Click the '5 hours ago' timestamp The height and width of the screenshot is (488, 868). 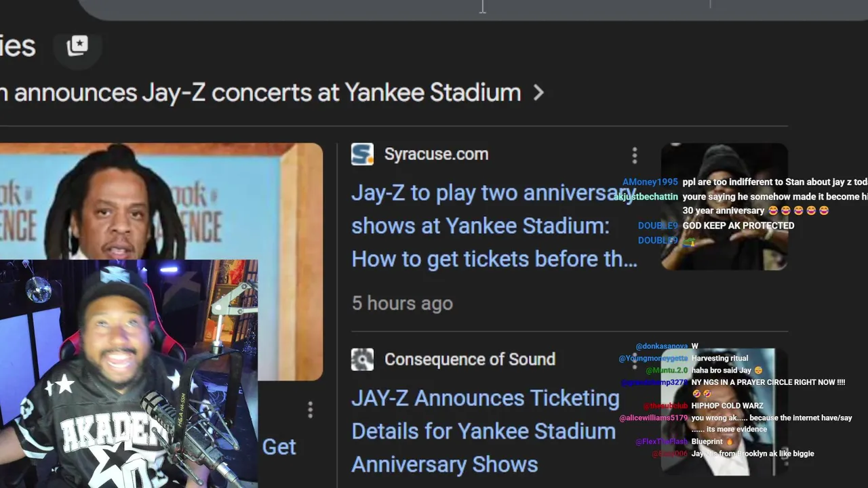(x=401, y=303)
